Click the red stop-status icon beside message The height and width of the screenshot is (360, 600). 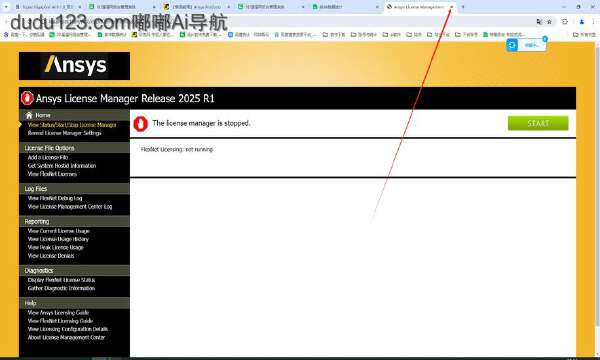coord(140,124)
